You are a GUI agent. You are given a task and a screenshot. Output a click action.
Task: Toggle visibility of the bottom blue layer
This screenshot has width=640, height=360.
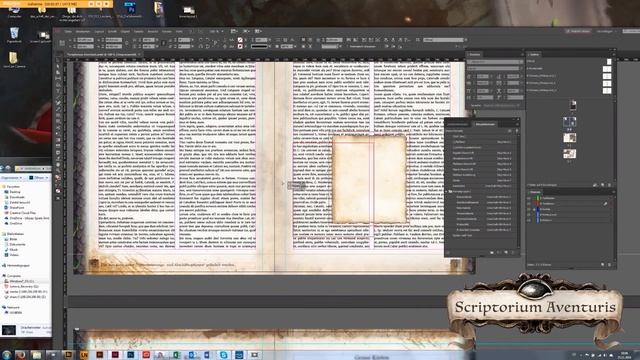pyautogui.click(x=529, y=220)
